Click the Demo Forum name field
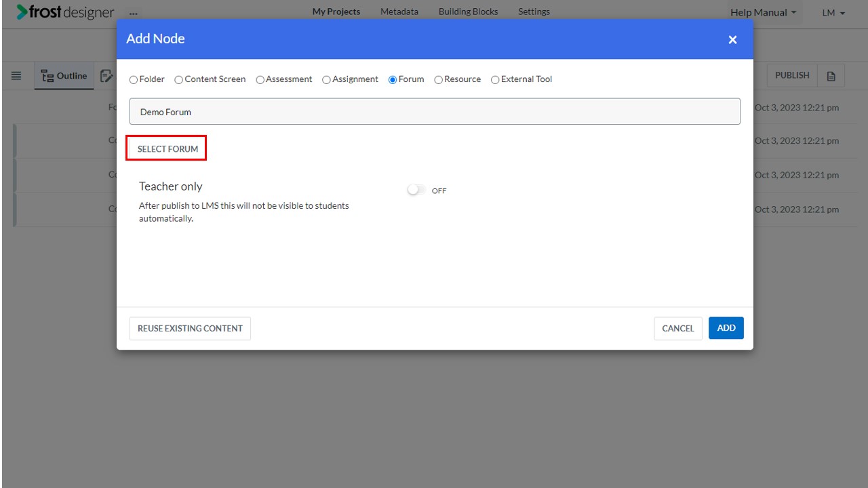The height and width of the screenshot is (488, 868). tap(435, 112)
